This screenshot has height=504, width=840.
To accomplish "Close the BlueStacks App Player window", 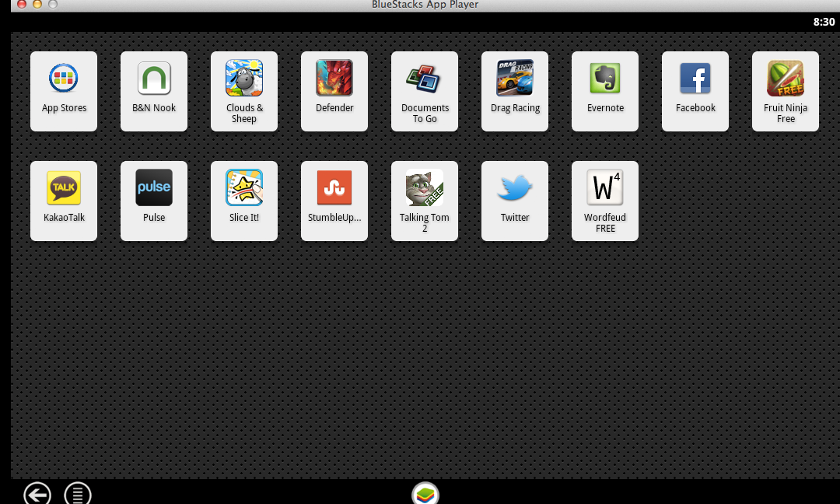I will click(22, 5).
